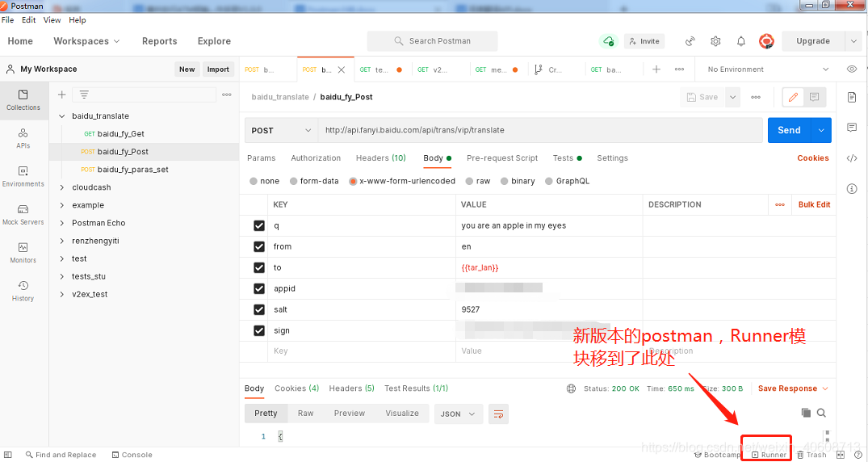Image resolution: width=868 pixels, height=462 pixels.
Task: Click the comment mode icon beside pencil
Action: point(814,97)
